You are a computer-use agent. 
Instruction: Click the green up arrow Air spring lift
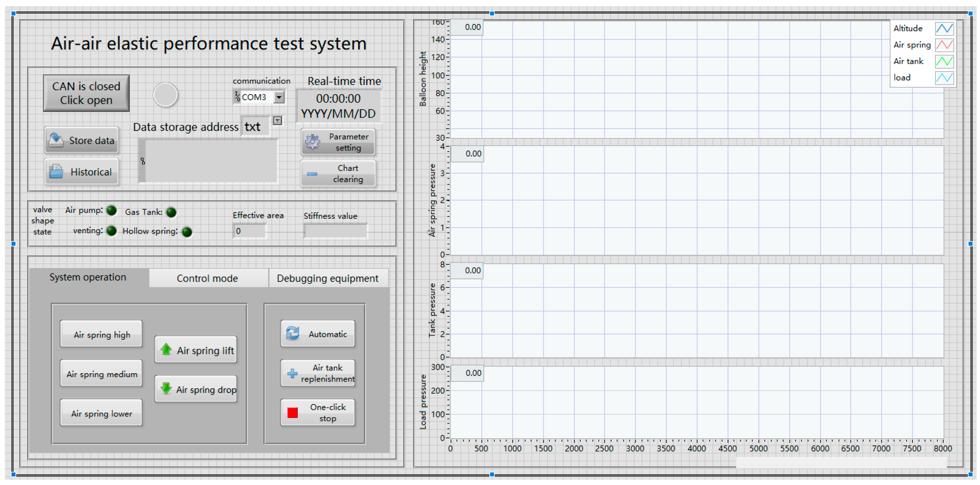pyautogui.click(x=166, y=349)
